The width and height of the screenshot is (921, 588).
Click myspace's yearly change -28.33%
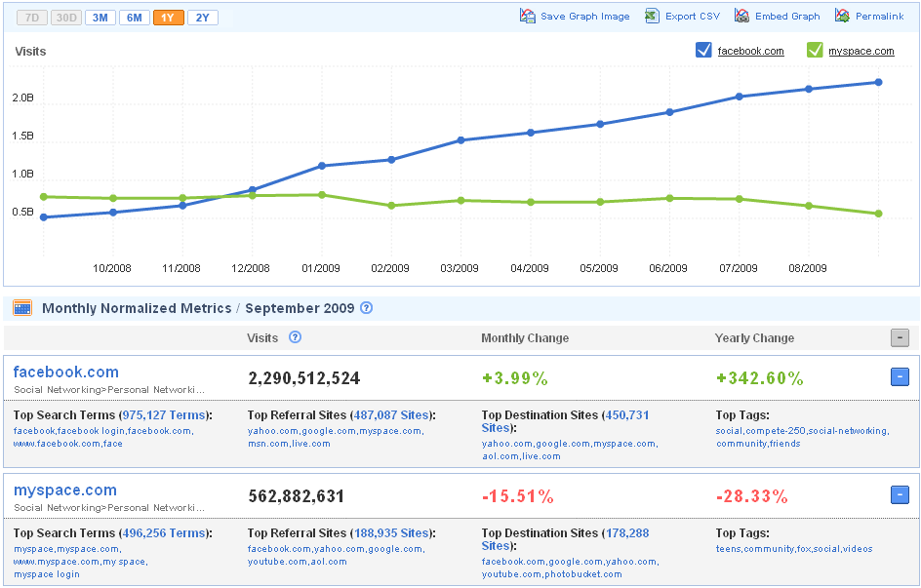click(x=752, y=496)
